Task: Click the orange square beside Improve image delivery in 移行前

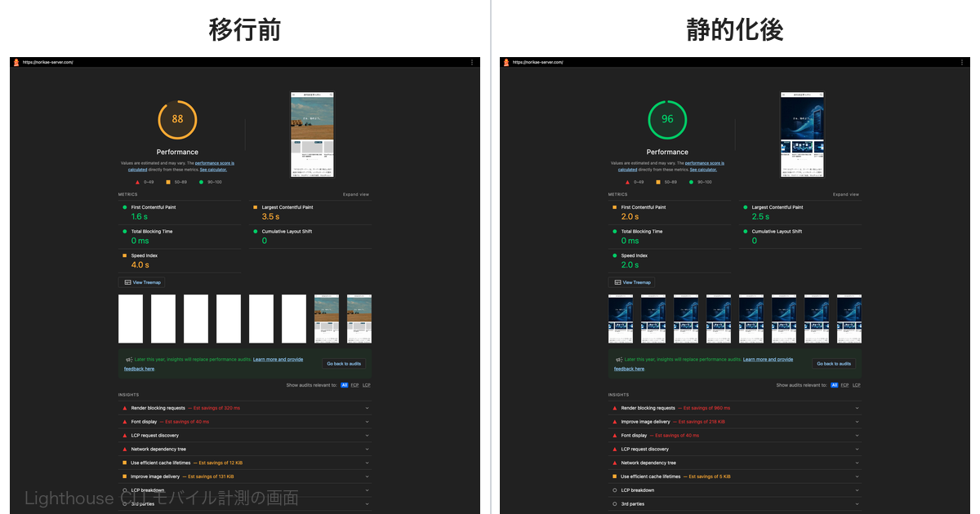Action: pos(124,476)
